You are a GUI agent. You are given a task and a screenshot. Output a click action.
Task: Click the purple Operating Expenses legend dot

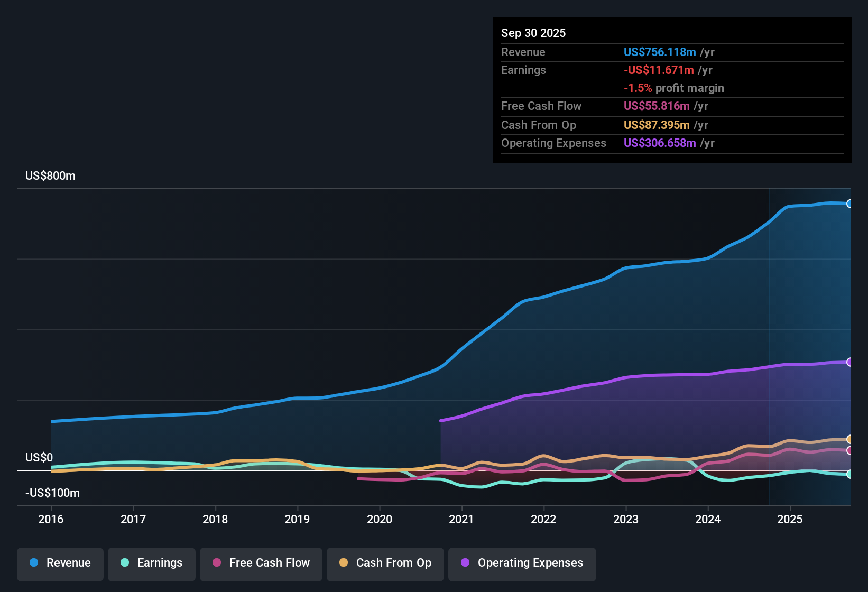click(465, 563)
